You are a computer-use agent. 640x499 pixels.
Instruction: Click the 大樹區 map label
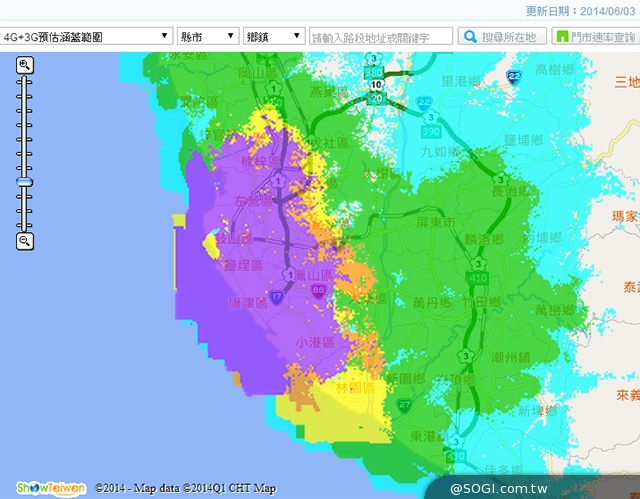click(382, 173)
